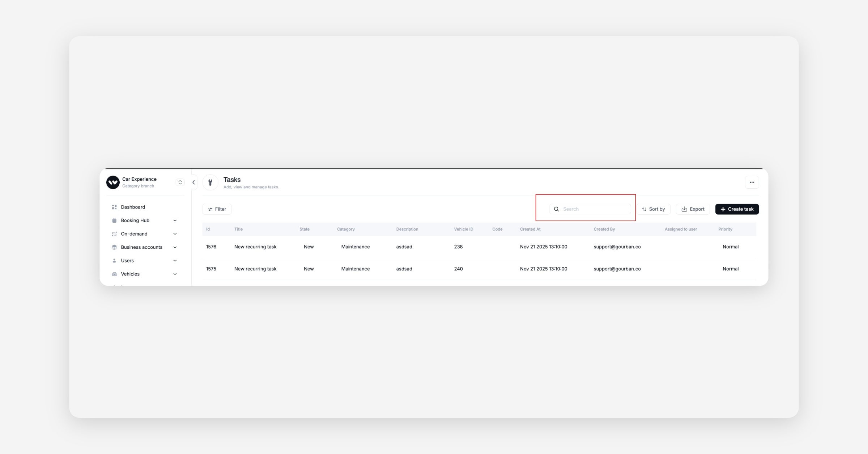Expand the Business accounts chevron
The width and height of the screenshot is (868, 454).
click(175, 247)
